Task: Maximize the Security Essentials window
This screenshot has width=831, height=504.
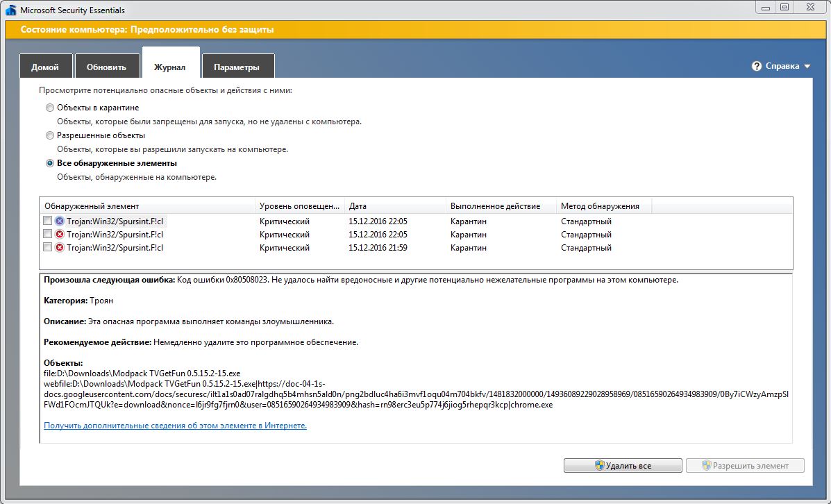Action: [x=785, y=8]
